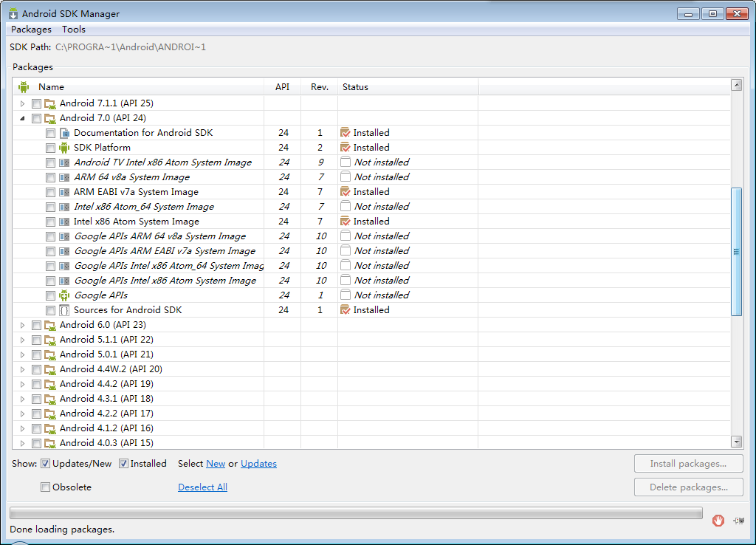
Task: Click the Android 6.0 (API 23) folder icon
Action: 50,326
